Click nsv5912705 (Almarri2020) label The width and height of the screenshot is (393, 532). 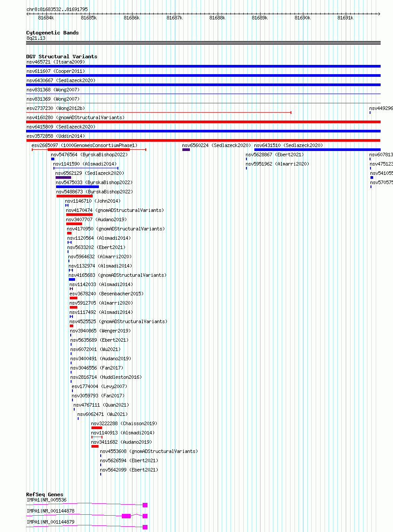(x=101, y=303)
